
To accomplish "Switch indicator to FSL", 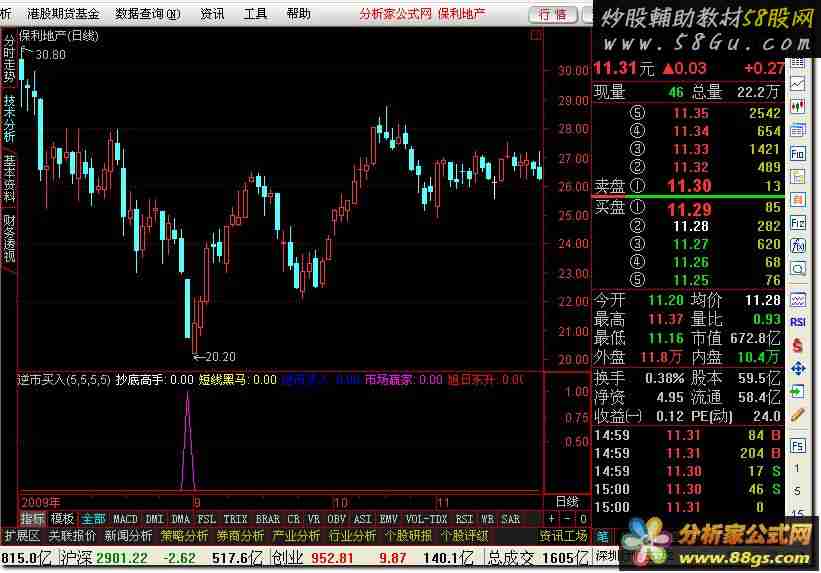I will click(207, 519).
